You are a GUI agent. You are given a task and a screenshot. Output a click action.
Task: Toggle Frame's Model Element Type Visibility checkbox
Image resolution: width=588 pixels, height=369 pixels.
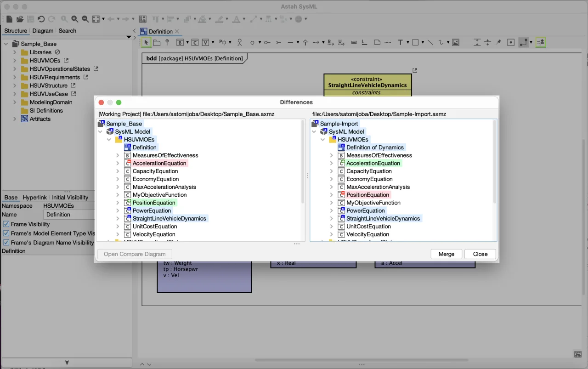[6, 233]
